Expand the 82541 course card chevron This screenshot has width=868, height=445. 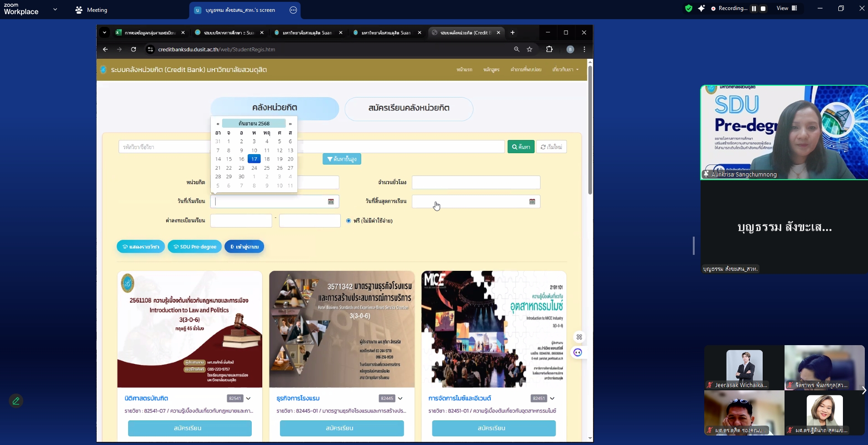pyautogui.click(x=249, y=398)
